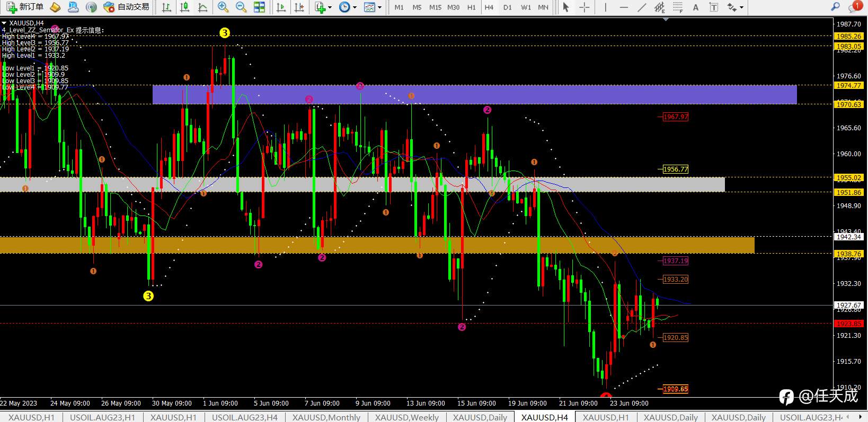Click the cloud server hosting icon
The width and height of the screenshot is (868, 422).
(x=73, y=7)
